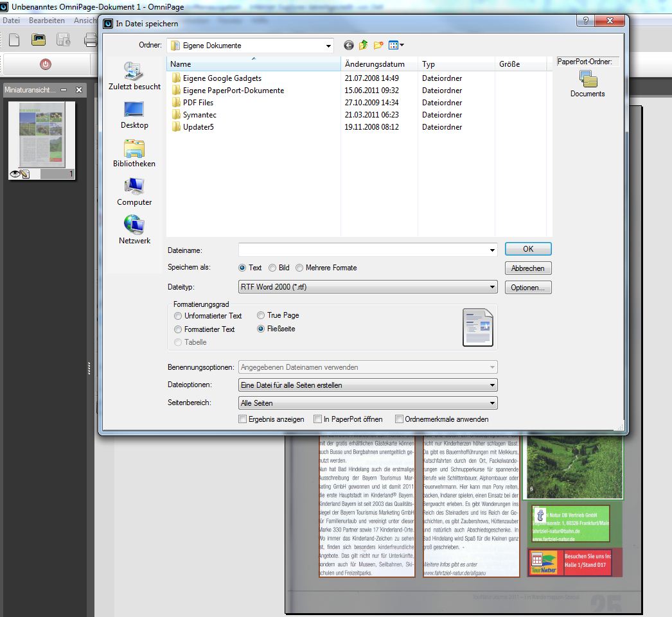The image size is (672, 617).
Task: Choose True Page formatting option
Action: [261, 316]
